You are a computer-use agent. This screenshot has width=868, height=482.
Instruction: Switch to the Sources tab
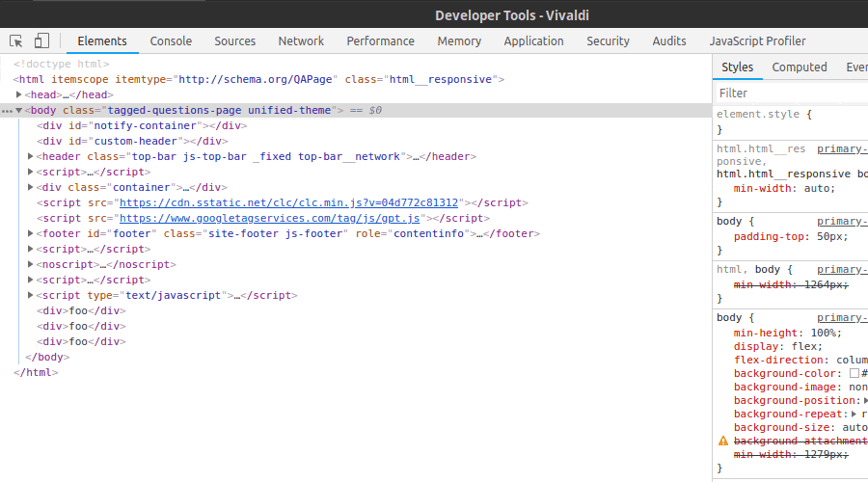pyautogui.click(x=234, y=40)
